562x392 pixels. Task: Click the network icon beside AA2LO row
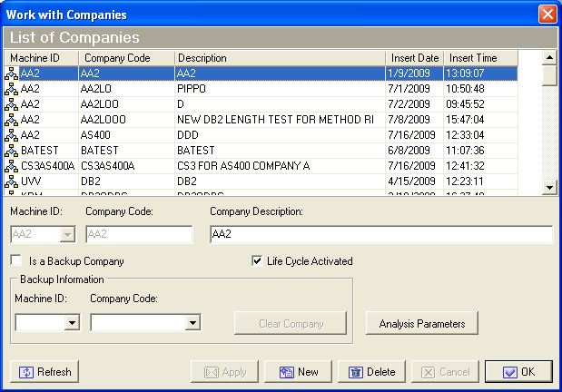[x=11, y=90]
